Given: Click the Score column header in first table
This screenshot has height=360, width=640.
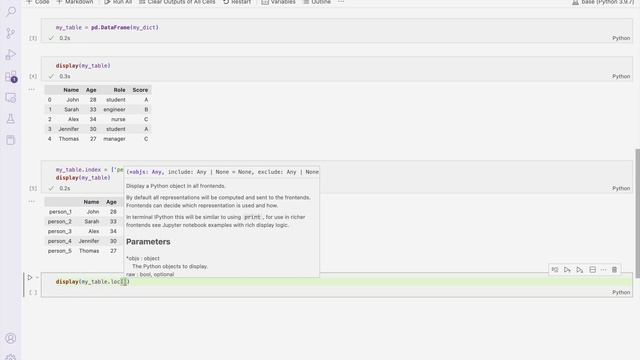Looking at the screenshot, I should pos(140,90).
